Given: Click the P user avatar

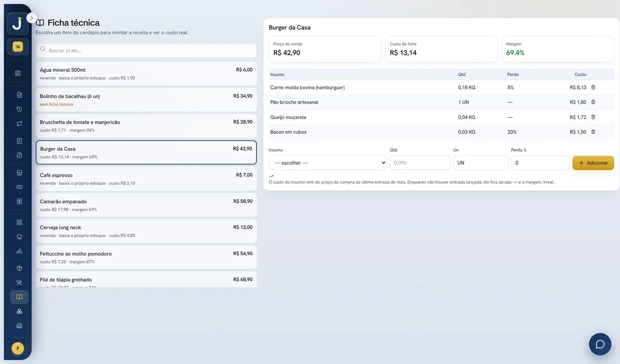Looking at the screenshot, I should click(18, 349).
